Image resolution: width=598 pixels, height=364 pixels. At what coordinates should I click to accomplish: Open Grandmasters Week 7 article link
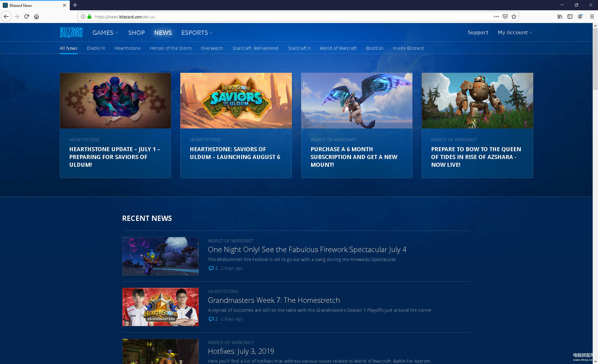pos(273,300)
